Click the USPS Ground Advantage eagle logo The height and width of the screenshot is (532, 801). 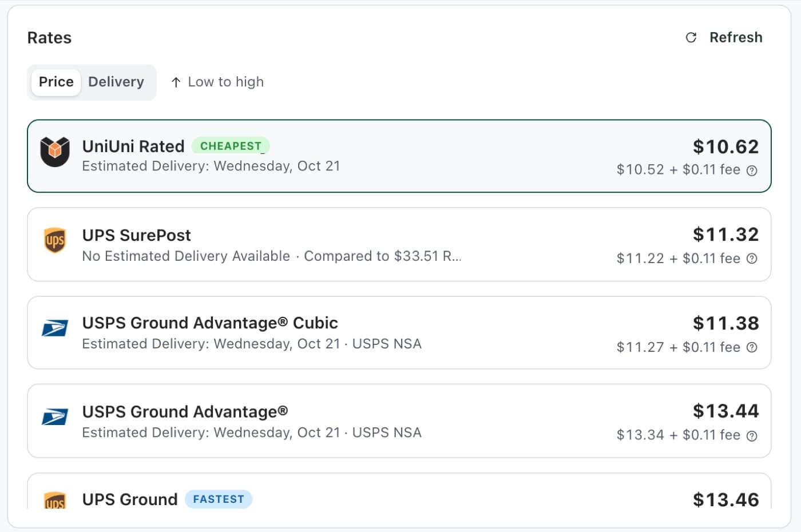click(x=55, y=417)
